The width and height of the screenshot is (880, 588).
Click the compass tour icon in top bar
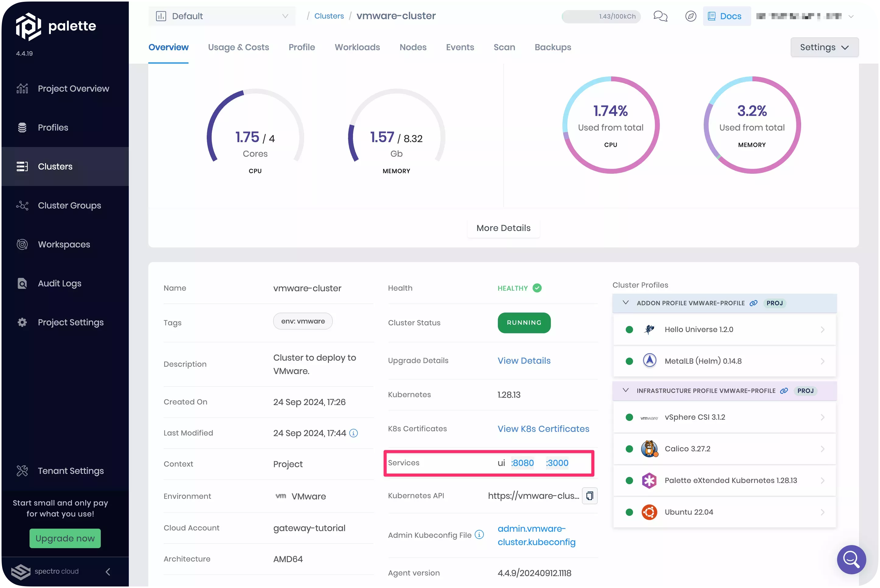691,16
